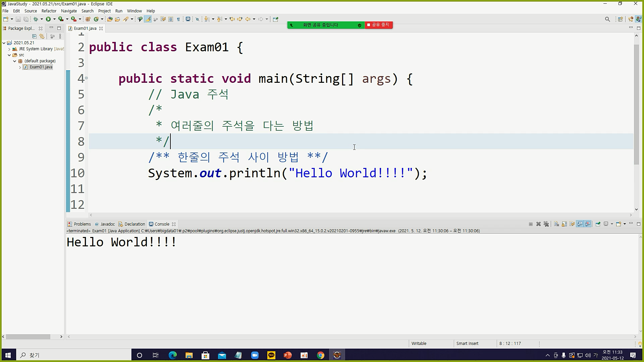Toggle Show Whitespace Characters pilcrow icon
Screen dimensions: 644x362
[x=178, y=19]
